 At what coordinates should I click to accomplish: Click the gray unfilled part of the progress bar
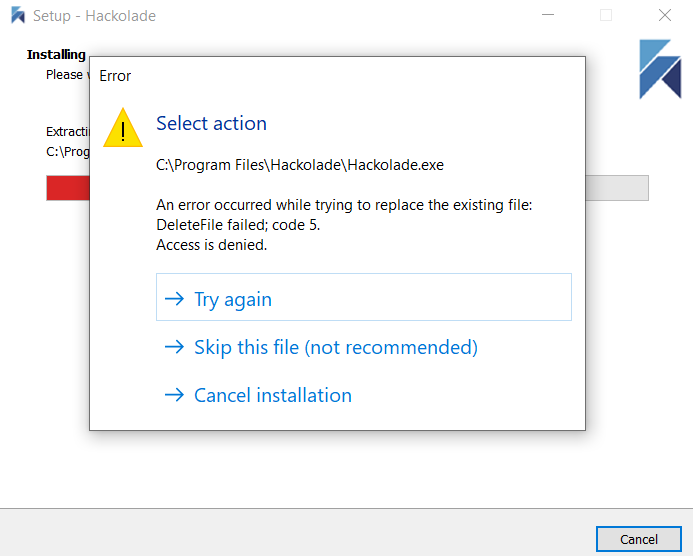(x=616, y=188)
